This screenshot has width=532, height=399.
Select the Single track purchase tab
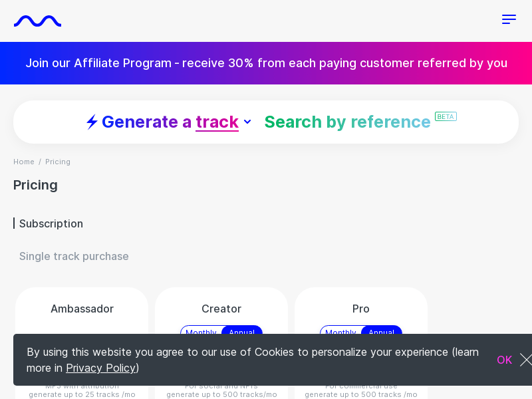[x=74, y=256]
